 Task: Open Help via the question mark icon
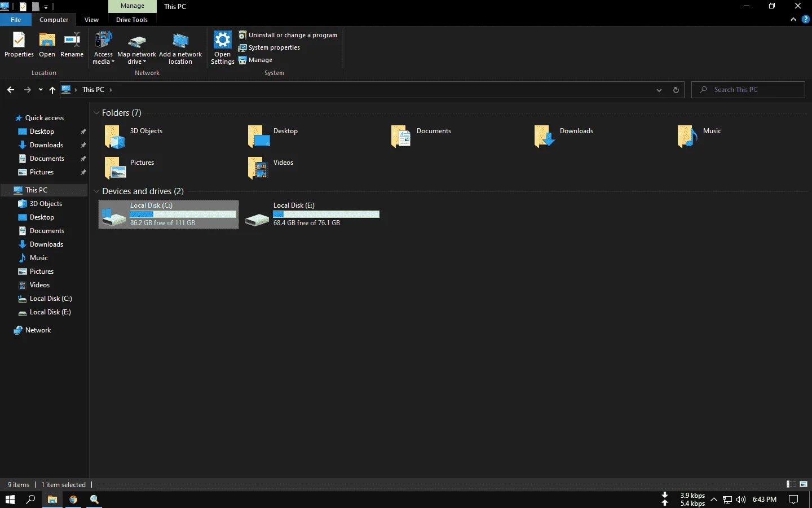[805, 19]
